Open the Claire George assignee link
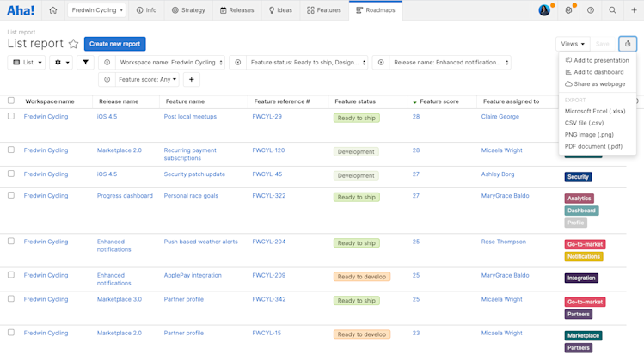 click(x=500, y=117)
